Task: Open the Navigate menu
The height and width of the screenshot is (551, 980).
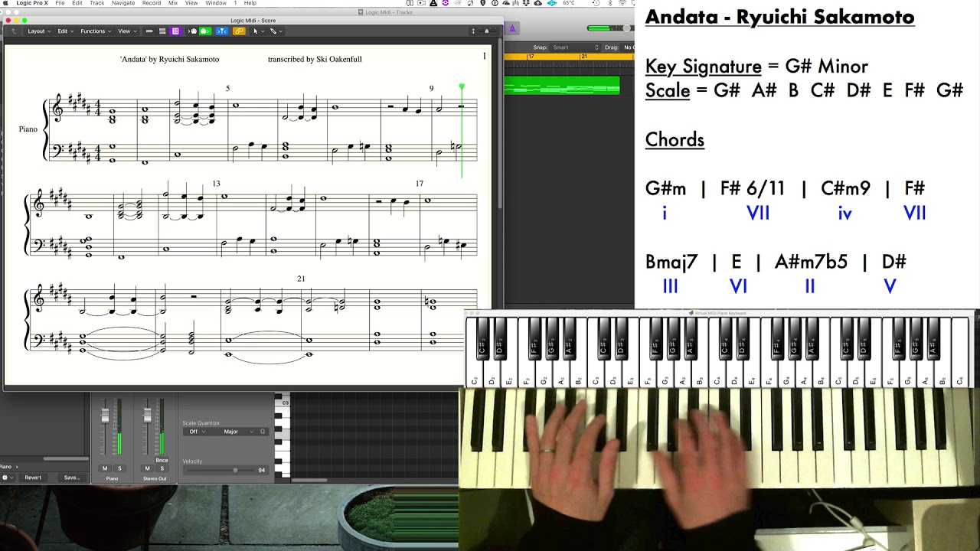Action: pyautogui.click(x=123, y=3)
